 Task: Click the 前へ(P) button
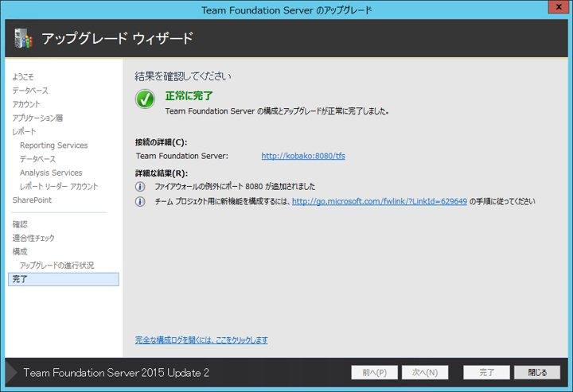point(374,373)
